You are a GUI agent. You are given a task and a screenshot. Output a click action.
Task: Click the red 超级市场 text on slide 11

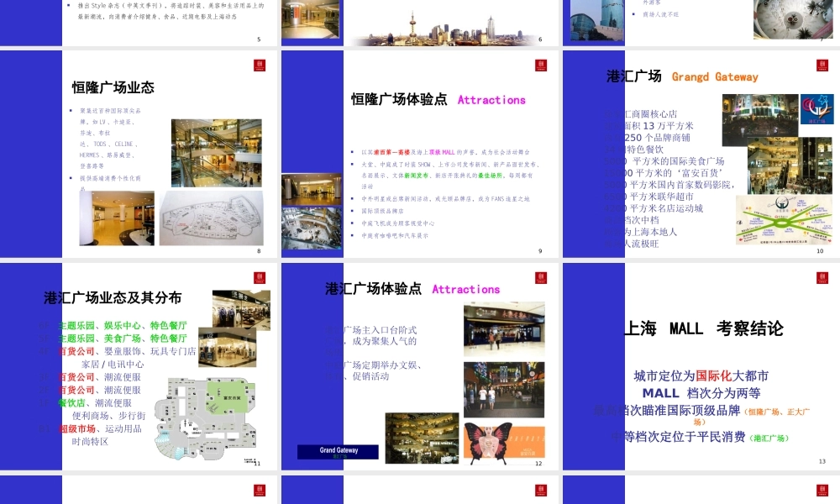click(77, 428)
